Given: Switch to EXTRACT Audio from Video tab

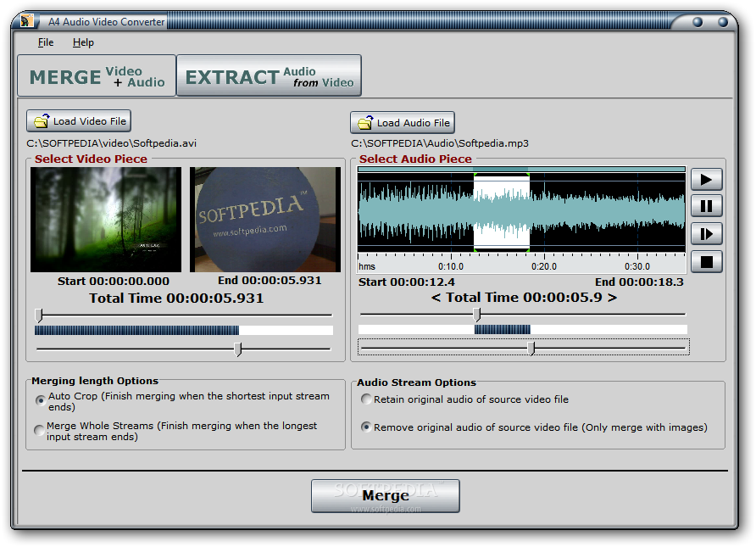Looking at the screenshot, I should (270, 76).
